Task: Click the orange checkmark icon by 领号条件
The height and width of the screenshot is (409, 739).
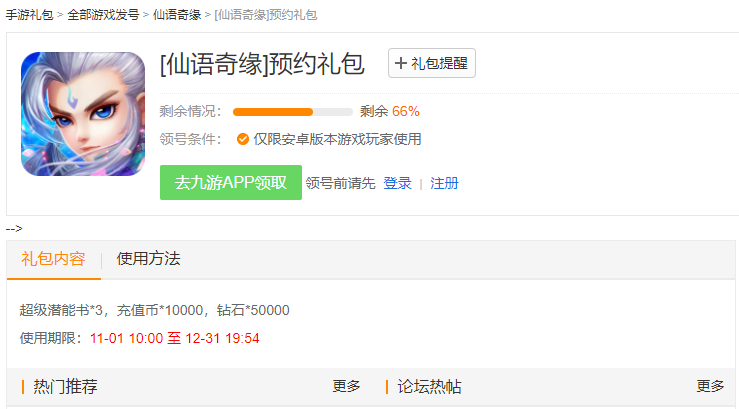Action: point(243,139)
